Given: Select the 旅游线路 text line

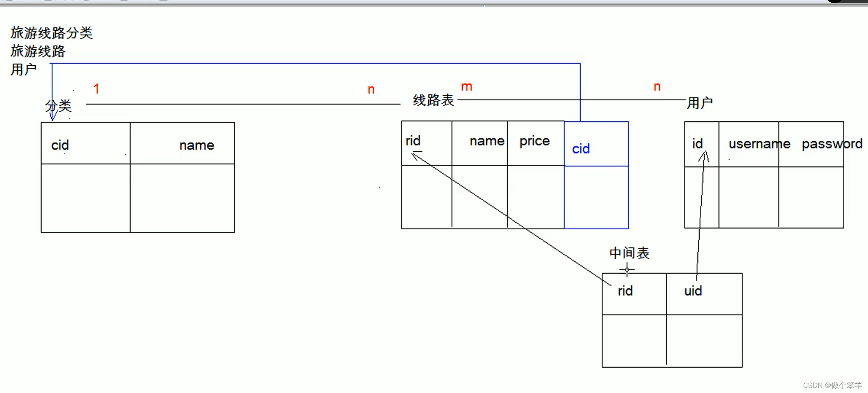Looking at the screenshot, I should click(38, 51).
